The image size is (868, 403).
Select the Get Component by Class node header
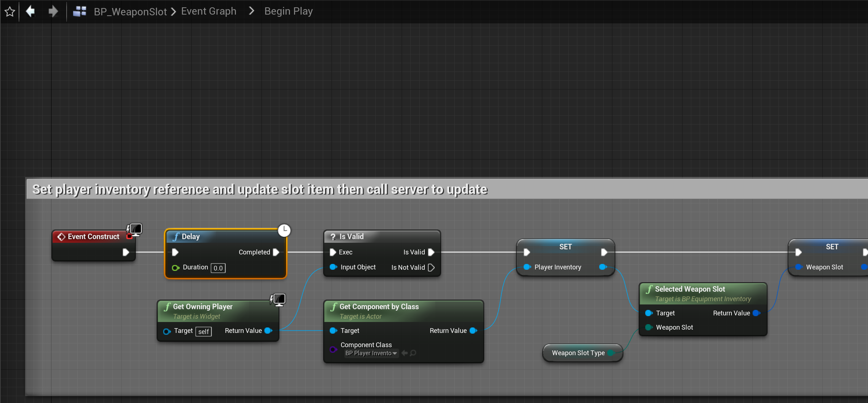[379, 307]
